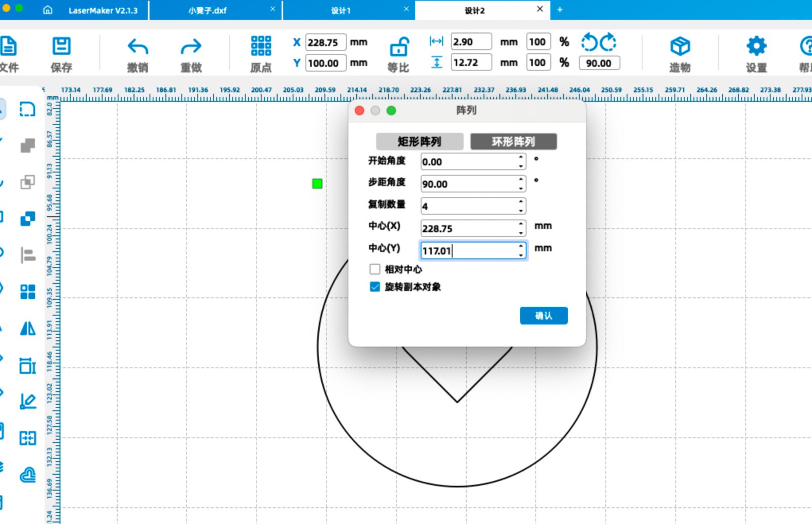Viewport: 812px width, 524px height.
Task: Increase the 开始角度 start angle value
Action: (x=521, y=158)
